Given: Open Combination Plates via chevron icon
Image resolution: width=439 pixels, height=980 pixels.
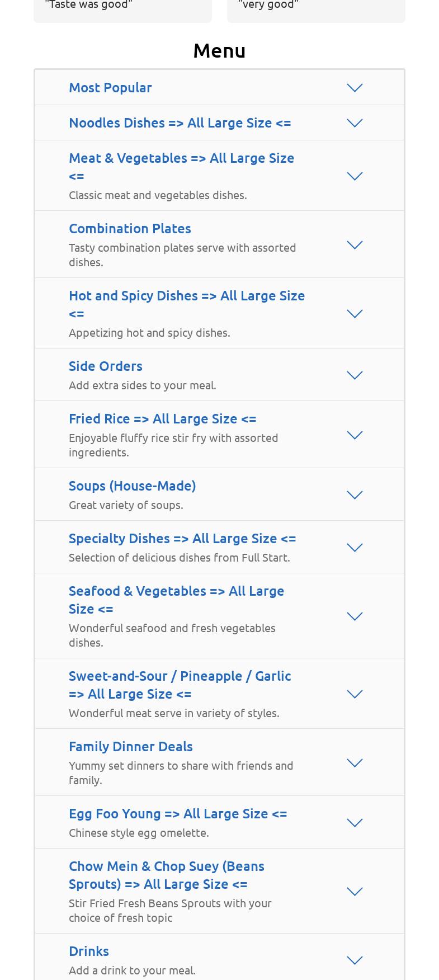Looking at the screenshot, I should [x=355, y=245].
